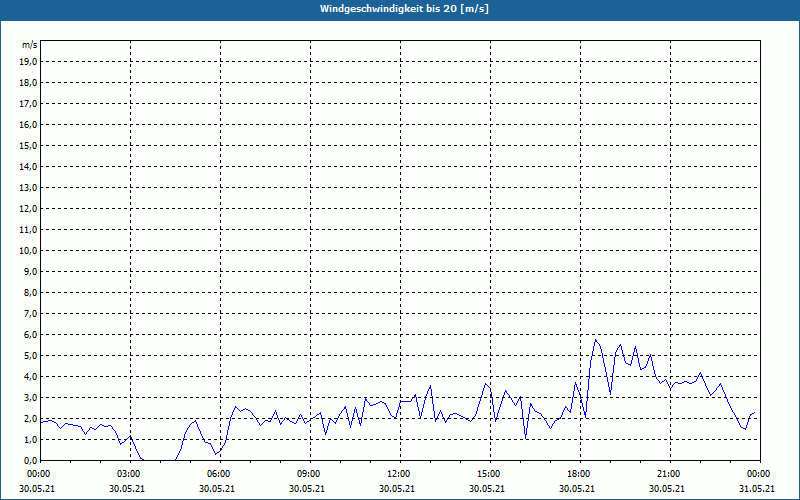800x500 pixels.
Task: Select the 18:00 time label
Action: pyautogui.click(x=580, y=474)
